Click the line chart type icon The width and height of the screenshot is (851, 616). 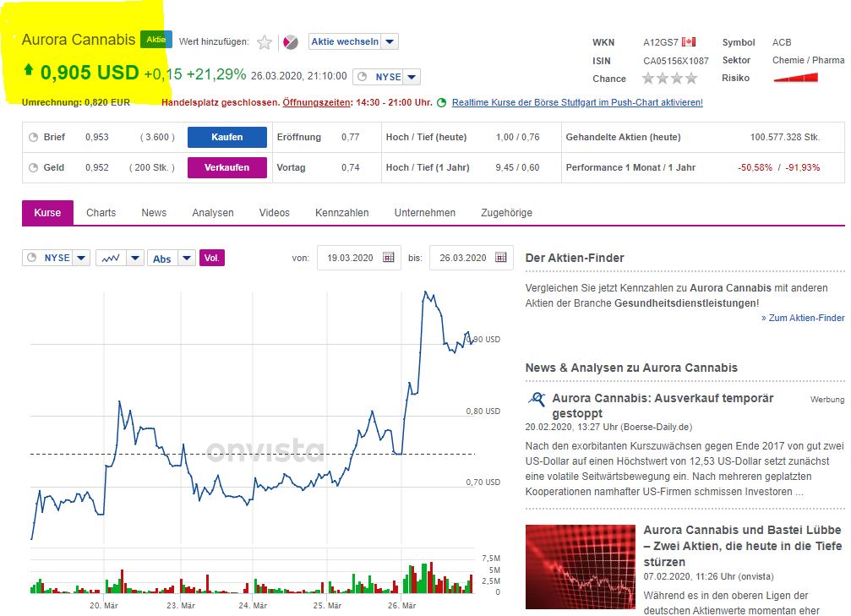(111, 258)
